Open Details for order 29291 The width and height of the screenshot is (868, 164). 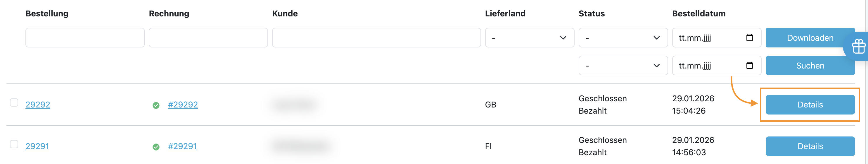[810, 146]
